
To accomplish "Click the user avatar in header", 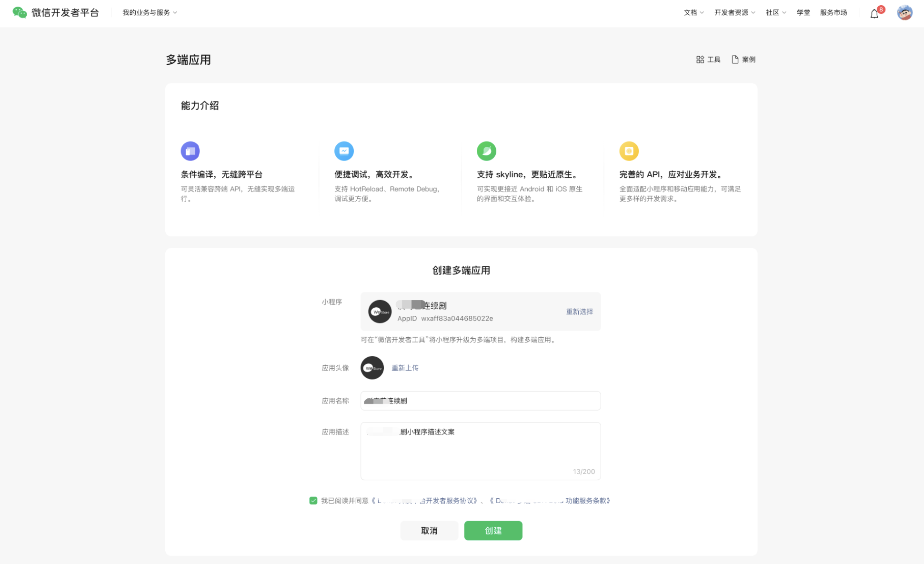I will [904, 13].
